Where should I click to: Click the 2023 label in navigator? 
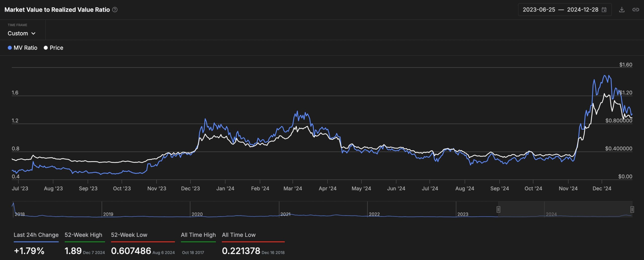click(x=463, y=214)
